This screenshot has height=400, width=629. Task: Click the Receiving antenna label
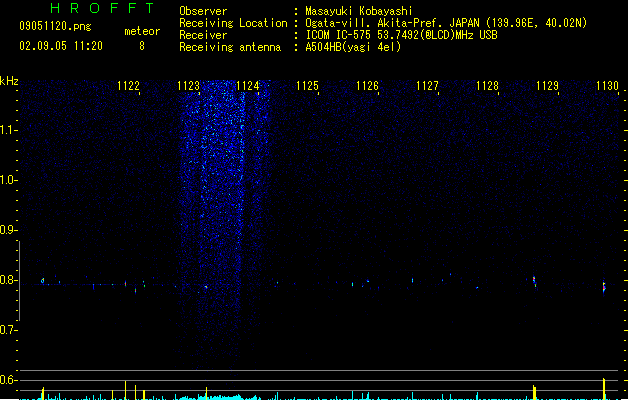(230, 47)
